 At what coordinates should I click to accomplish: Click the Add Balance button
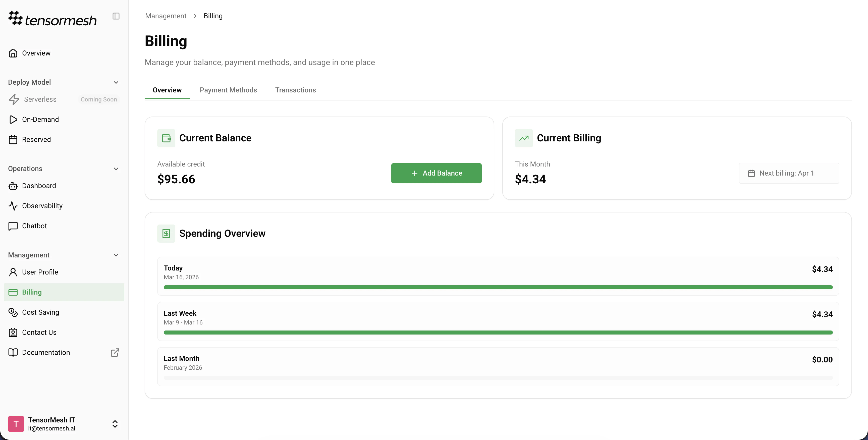click(x=436, y=173)
